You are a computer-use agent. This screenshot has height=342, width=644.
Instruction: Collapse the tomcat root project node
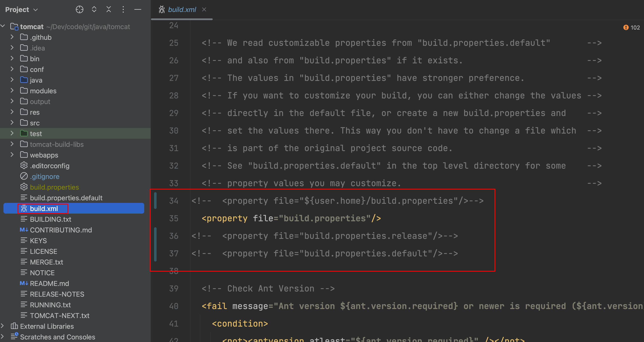tap(3, 26)
